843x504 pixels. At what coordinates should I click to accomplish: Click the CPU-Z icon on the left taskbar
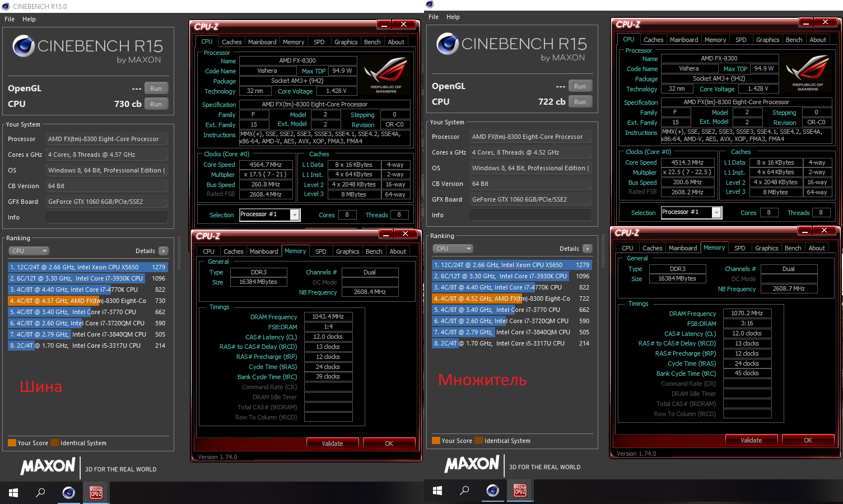96,493
